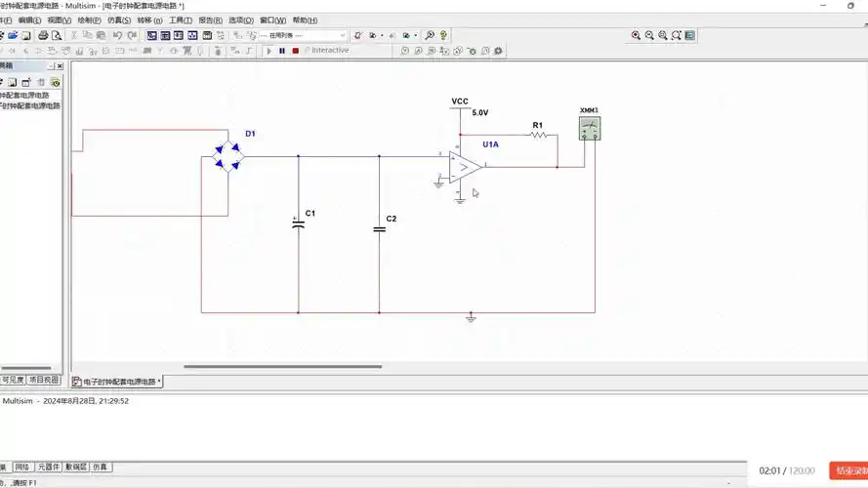
Task: Switch to the 项目视图 project view tab
Action: [44, 380]
